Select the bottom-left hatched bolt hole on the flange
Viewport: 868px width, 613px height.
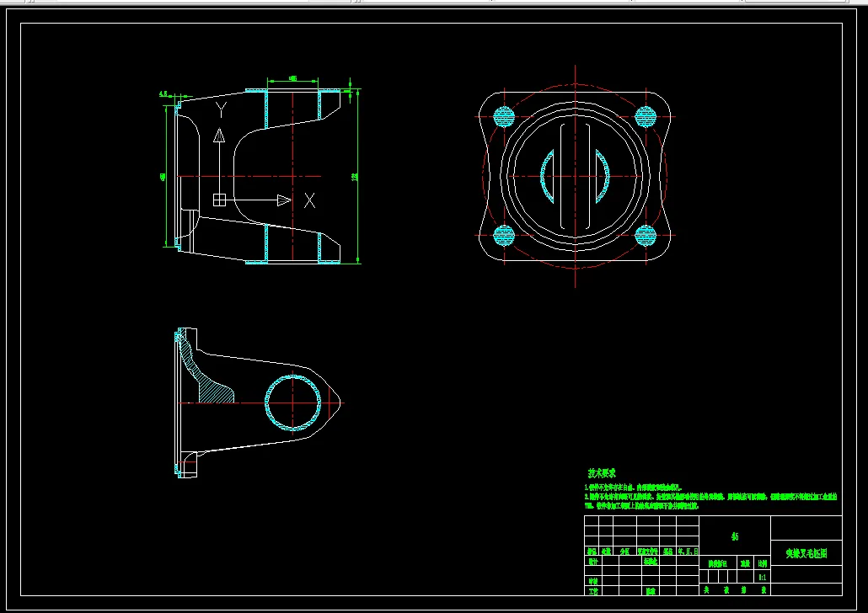(x=504, y=236)
